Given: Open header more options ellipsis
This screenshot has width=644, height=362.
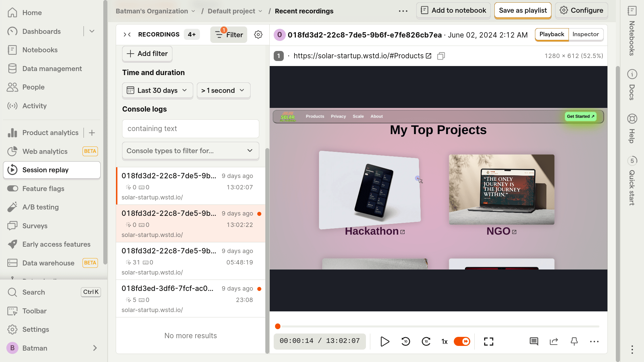Looking at the screenshot, I should (403, 11).
